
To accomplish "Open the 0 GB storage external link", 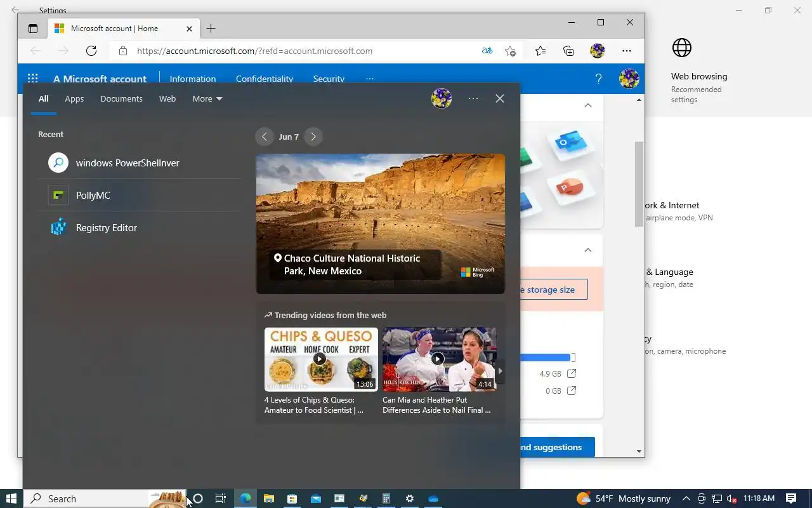I will [x=572, y=391].
